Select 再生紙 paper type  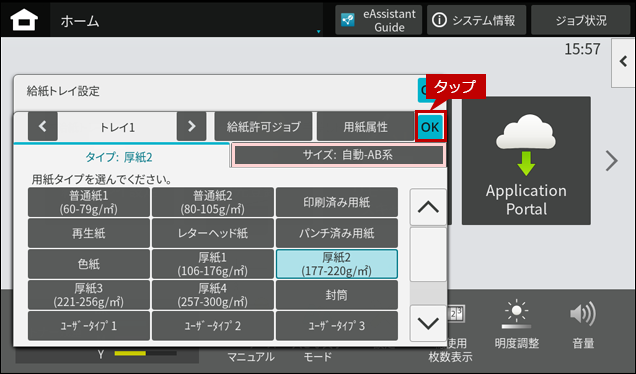coord(89,233)
